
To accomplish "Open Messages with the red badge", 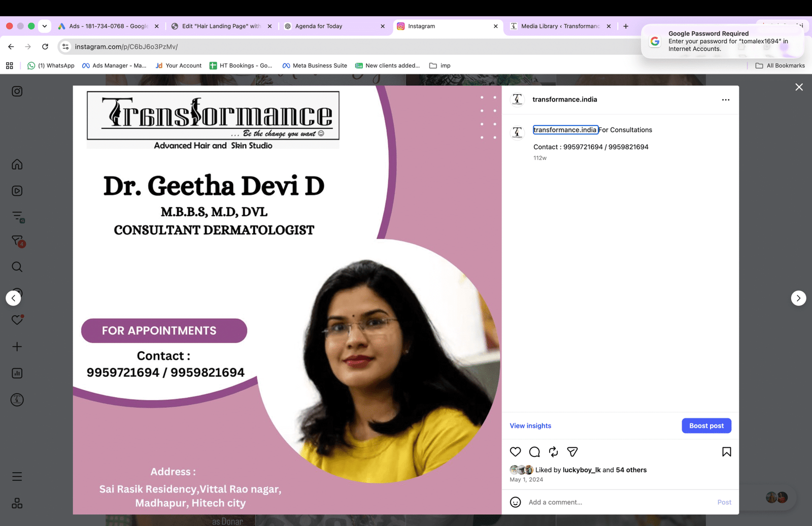I will click(x=18, y=241).
